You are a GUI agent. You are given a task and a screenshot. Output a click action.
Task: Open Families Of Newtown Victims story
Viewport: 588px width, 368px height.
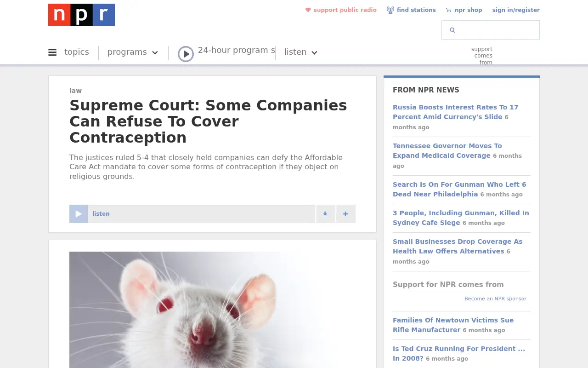[x=453, y=325]
